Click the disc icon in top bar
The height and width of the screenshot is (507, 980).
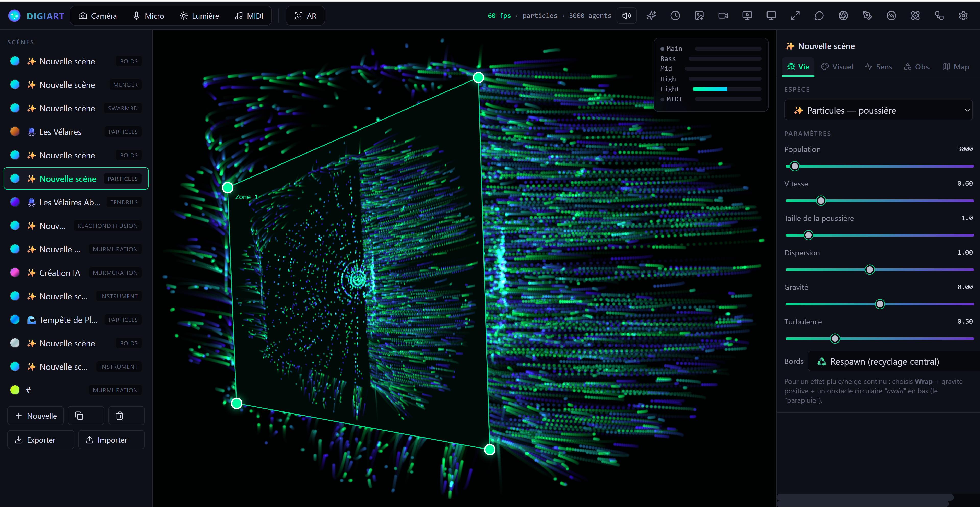[x=891, y=16]
